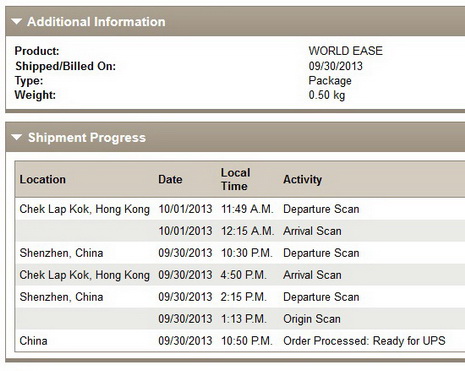Select the 2:15 P.M. Departure Scan row
This screenshot has height=371, width=465.
click(x=240, y=297)
